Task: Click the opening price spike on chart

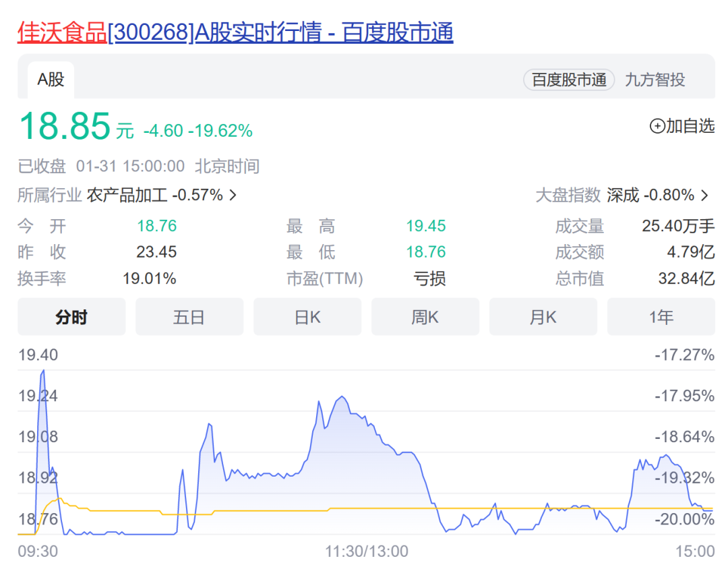Action: (42, 371)
